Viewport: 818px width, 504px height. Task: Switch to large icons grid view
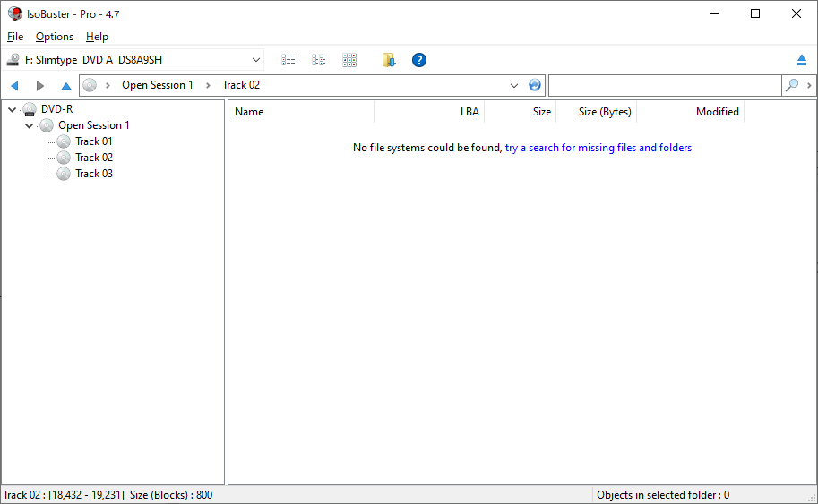pyautogui.click(x=349, y=60)
